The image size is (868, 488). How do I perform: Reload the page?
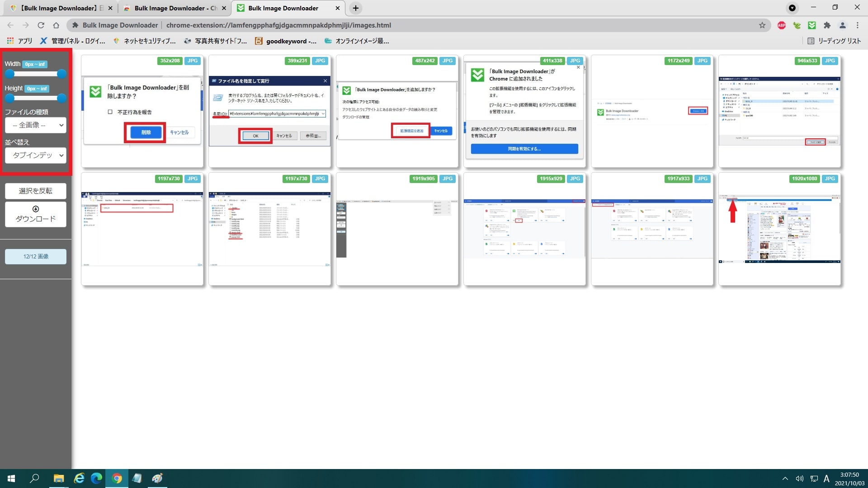point(41,25)
